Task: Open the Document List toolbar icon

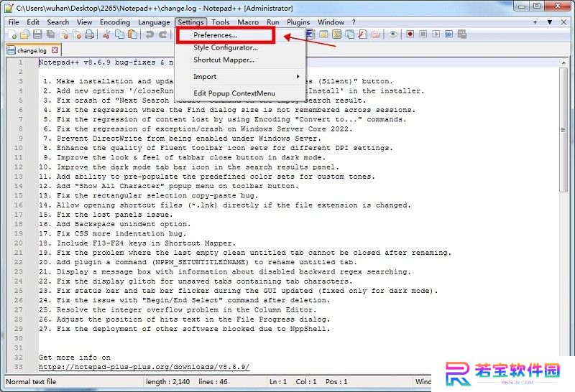Action: 350,34
